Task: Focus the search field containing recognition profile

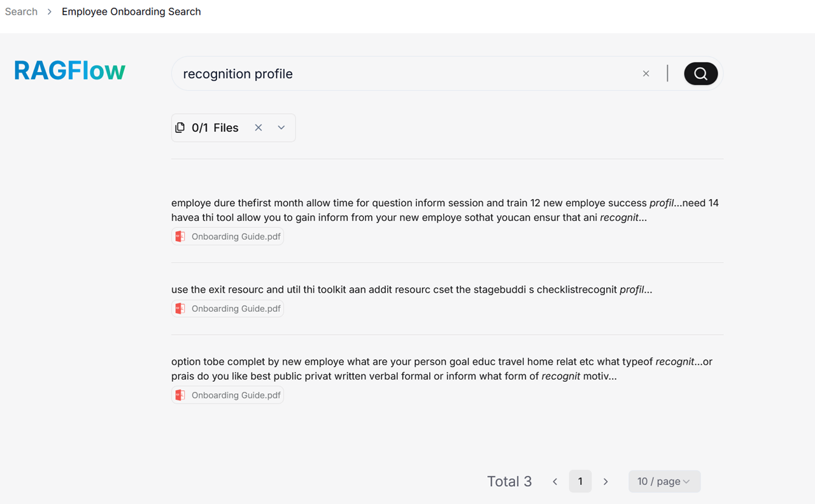Action: (407, 74)
